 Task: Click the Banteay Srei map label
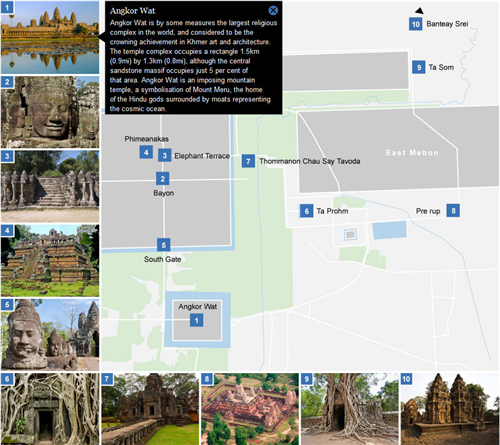click(447, 24)
